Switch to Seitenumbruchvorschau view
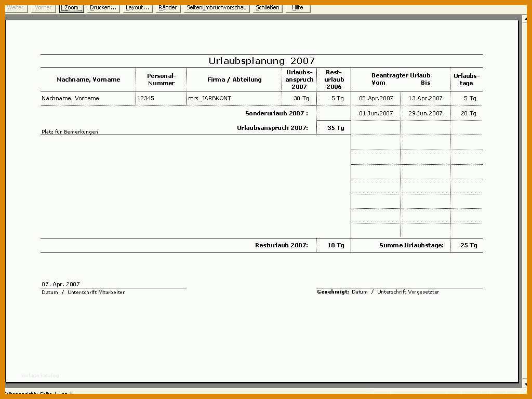532x399 pixels. (216, 7)
